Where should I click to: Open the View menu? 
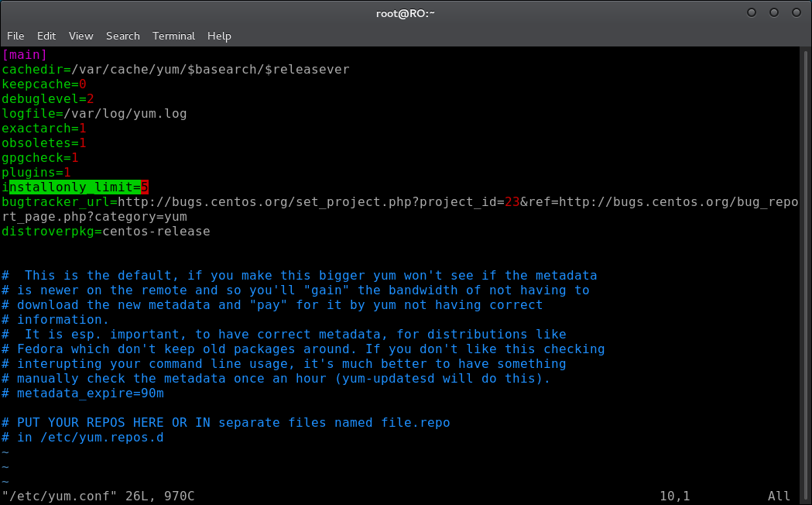[81, 36]
